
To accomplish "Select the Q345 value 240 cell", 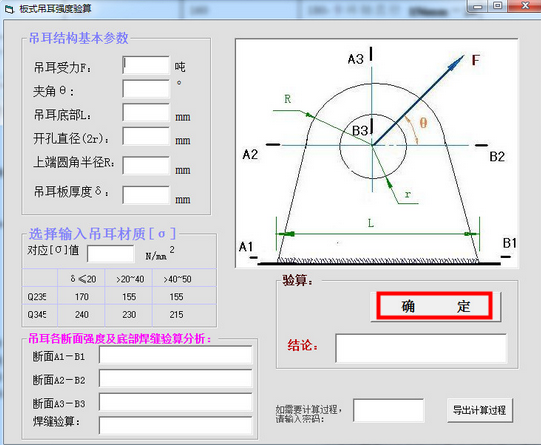I will click(81, 314).
